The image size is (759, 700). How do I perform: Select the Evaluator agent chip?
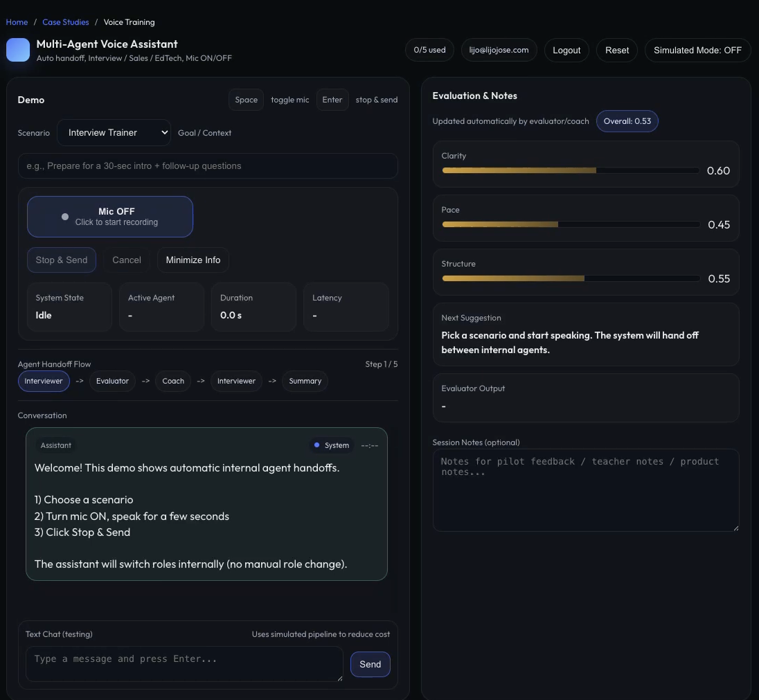coord(112,381)
